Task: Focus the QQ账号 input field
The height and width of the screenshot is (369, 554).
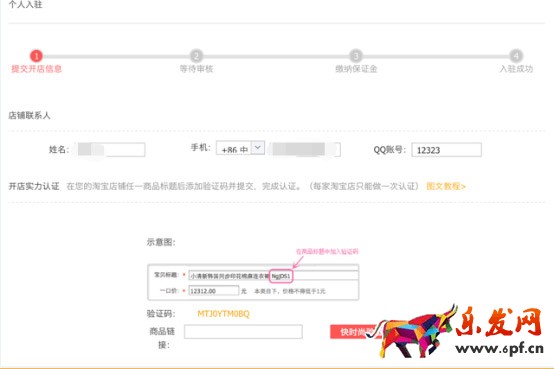Action: [446, 150]
